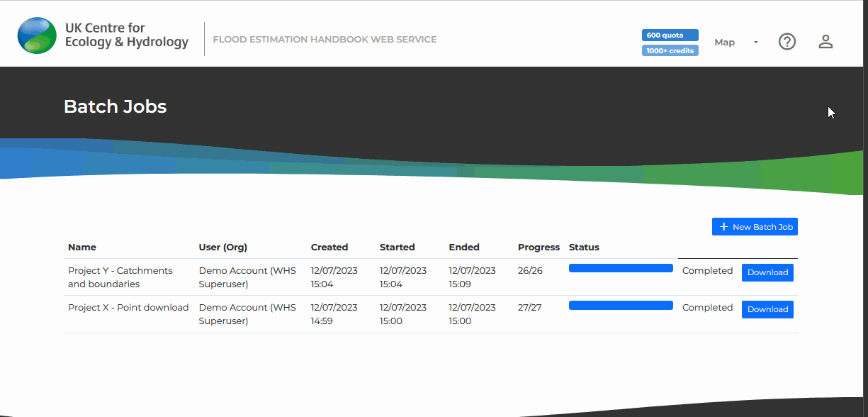Click the 600 quota badge
Viewport: 868px width, 417px height.
click(x=670, y=35)
